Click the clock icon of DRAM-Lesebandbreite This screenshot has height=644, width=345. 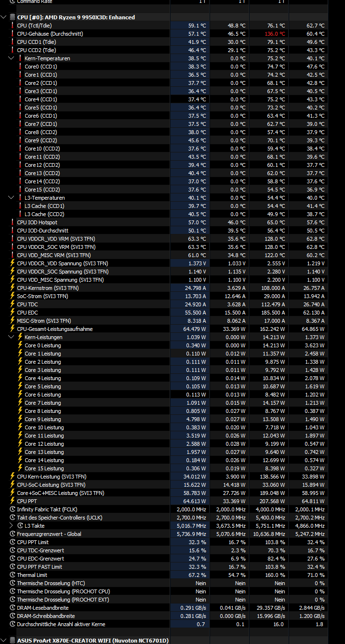tap(12, 608)
